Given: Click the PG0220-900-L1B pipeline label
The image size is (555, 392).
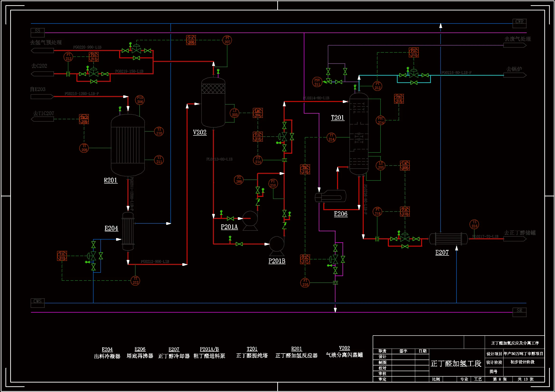Looking at the screenshot, I should 87,47.
